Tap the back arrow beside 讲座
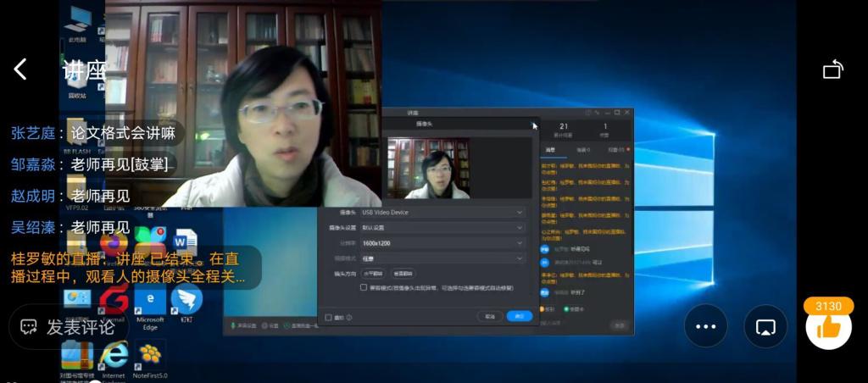Viewport: 868px width, 383px height. click(x=20, y=69)
